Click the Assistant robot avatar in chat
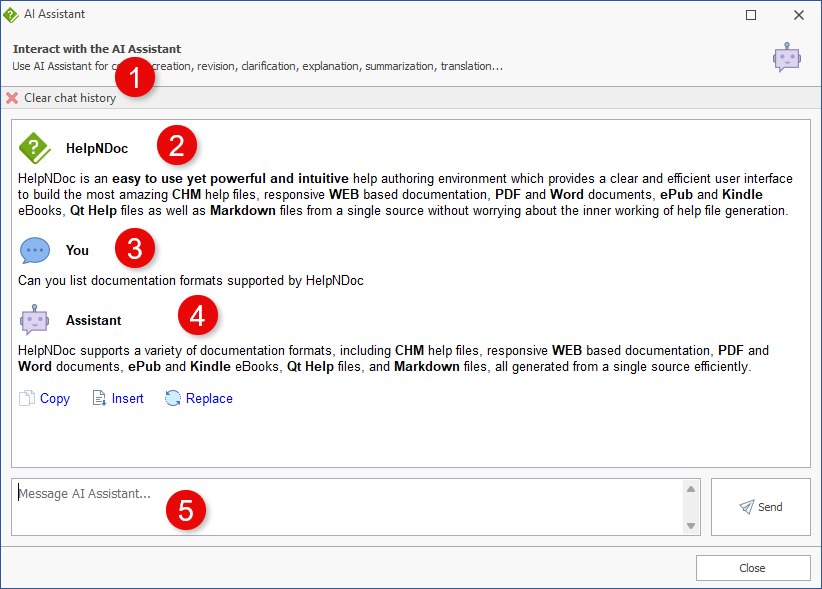Image resolution: width=822 pixels, height=589 pixels. [35, 320]
